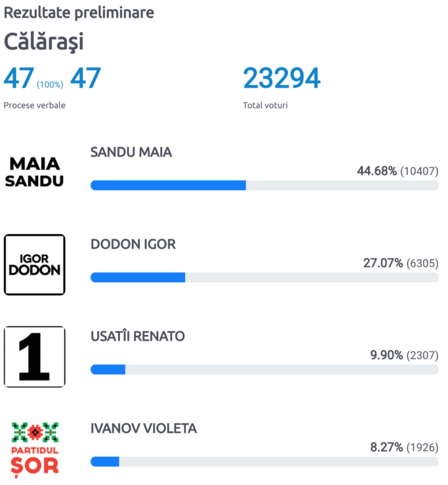The width and height of the screenshot is (448, 485).
Task: Click Ivanov Violeta's progress bar
Action: click(264, 462)
